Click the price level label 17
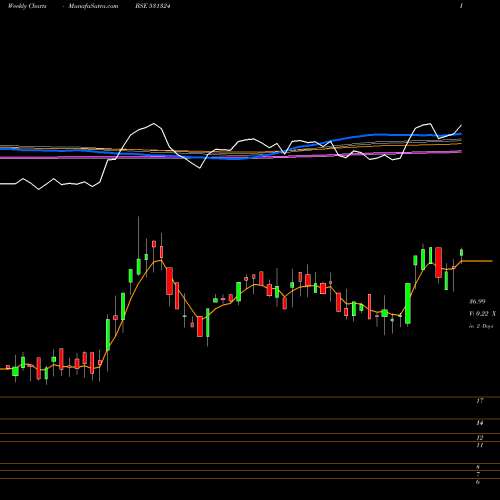The width and height of the screenshot is (500, 500). tap(479, 401)
